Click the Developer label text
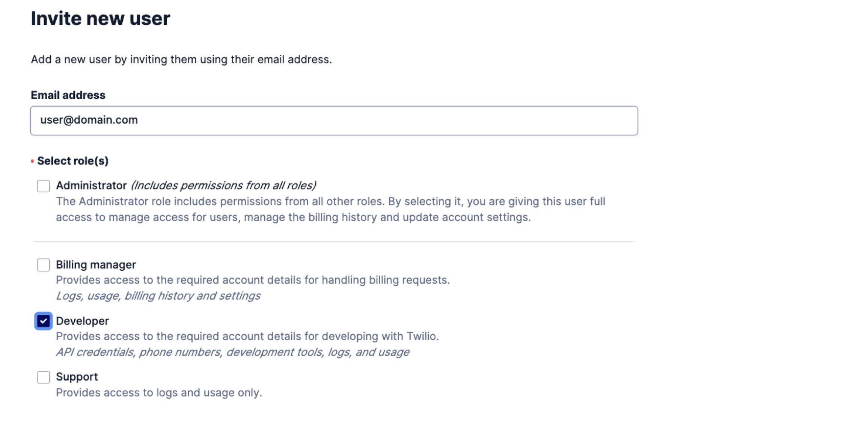The width and height of the screenshot is (868, 421). pos(82,321)
